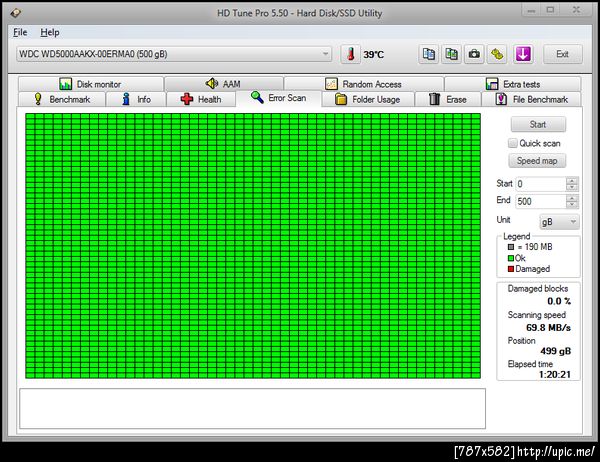Decrease the End value with down arrow
The image size is (600, 462).
click(572, 205)
